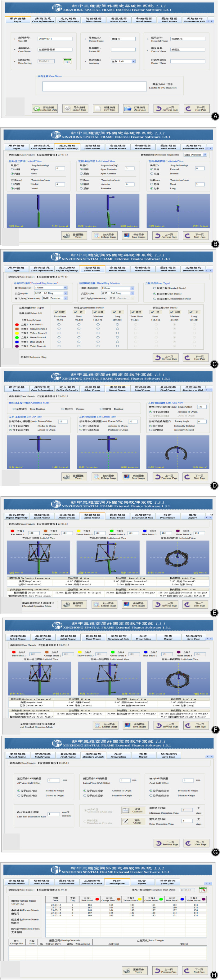The width and height of the screenshot is (220, 980).
Task: Click New Case icon button in panel A
Action: (105, 109)
